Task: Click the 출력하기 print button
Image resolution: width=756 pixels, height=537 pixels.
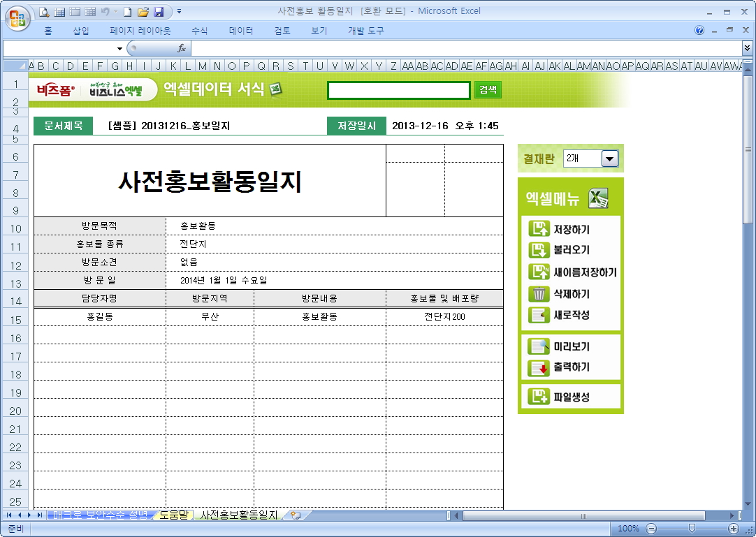Action: (559, 367)
